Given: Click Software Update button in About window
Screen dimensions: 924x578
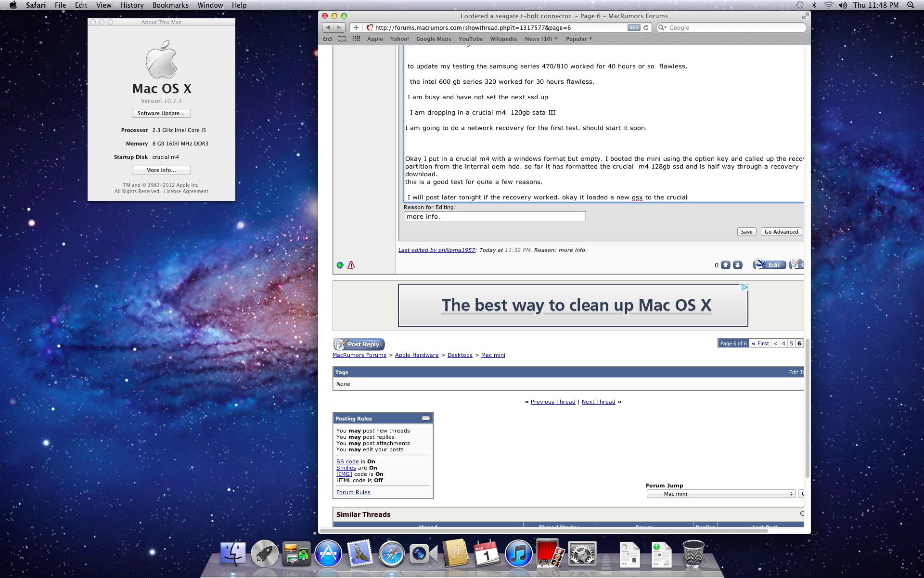Looking at the screenshot, I should pos(161,113).
